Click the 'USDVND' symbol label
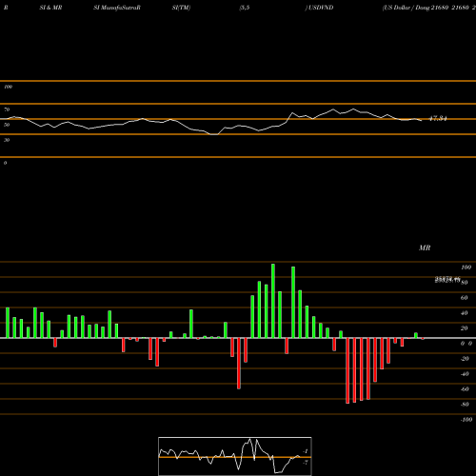476x476 pixels. tap(321, 8)
